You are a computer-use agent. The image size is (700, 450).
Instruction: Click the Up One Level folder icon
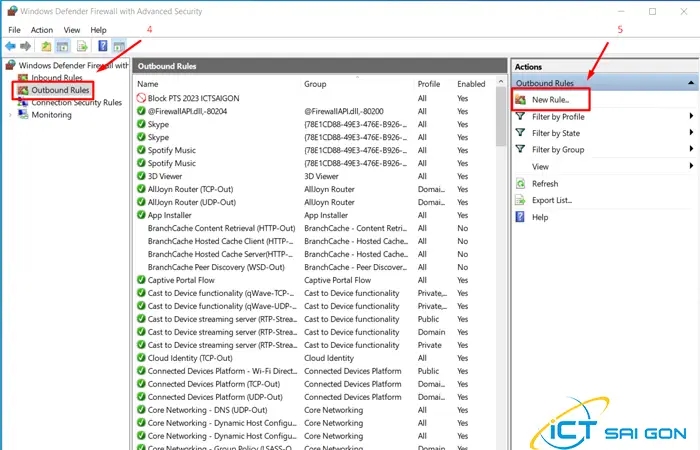(x=46, y=46)
